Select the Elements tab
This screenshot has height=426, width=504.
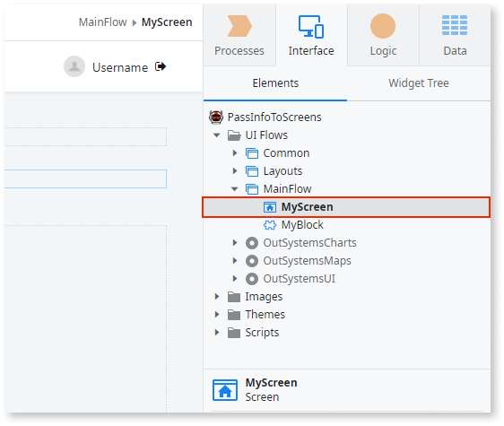(275, 83)
